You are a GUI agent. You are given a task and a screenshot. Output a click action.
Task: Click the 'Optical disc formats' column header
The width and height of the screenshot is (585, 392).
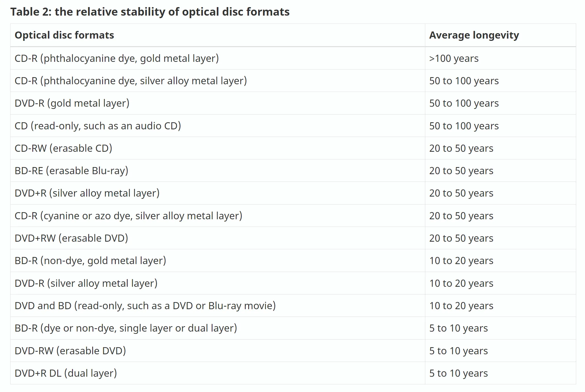[64, 35]
